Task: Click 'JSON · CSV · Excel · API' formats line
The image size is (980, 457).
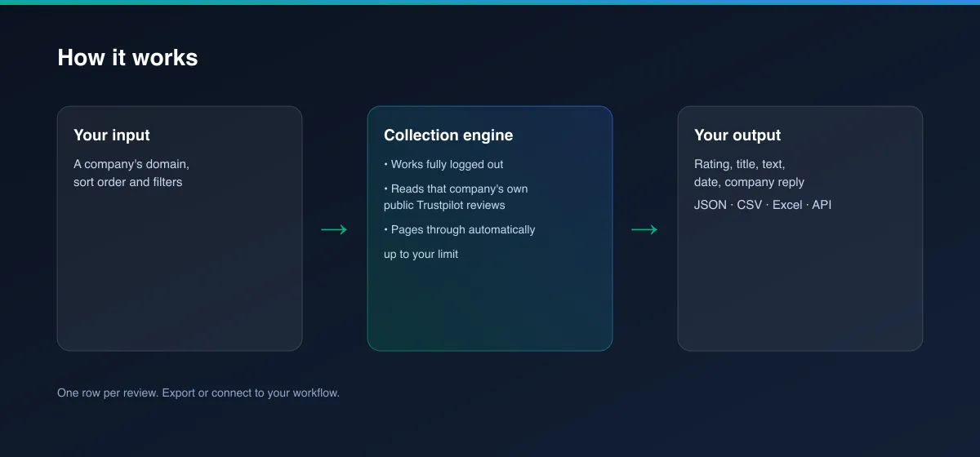Action: click(763, 205)
